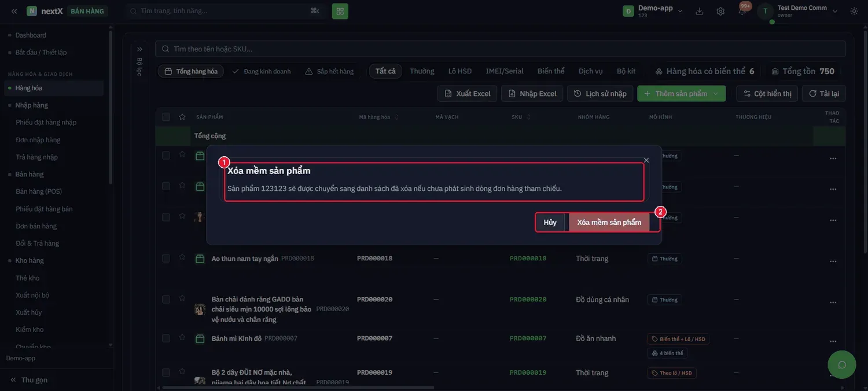This screenshot has width=868, height=391.
Task: Star the Bánh mì Kinh đô product
Action: (x=182, y=338)
